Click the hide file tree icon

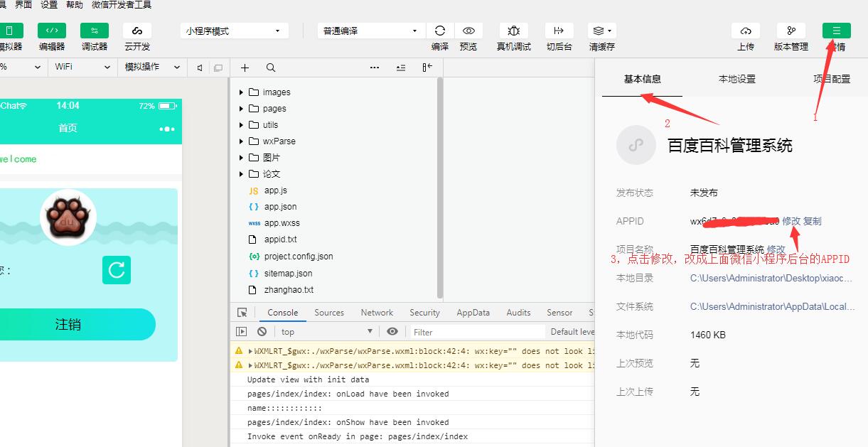pyautogui.click(x=427, y=68)
